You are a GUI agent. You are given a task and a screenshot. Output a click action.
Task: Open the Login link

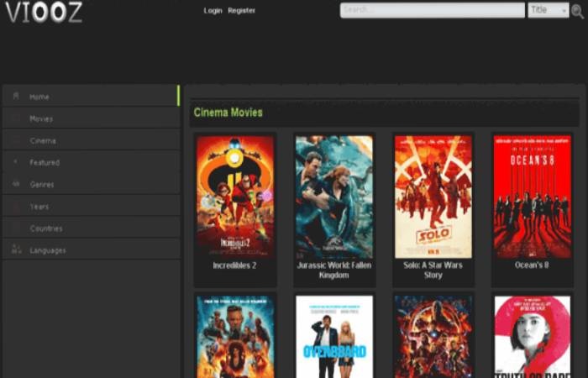(x=213, y=10)
